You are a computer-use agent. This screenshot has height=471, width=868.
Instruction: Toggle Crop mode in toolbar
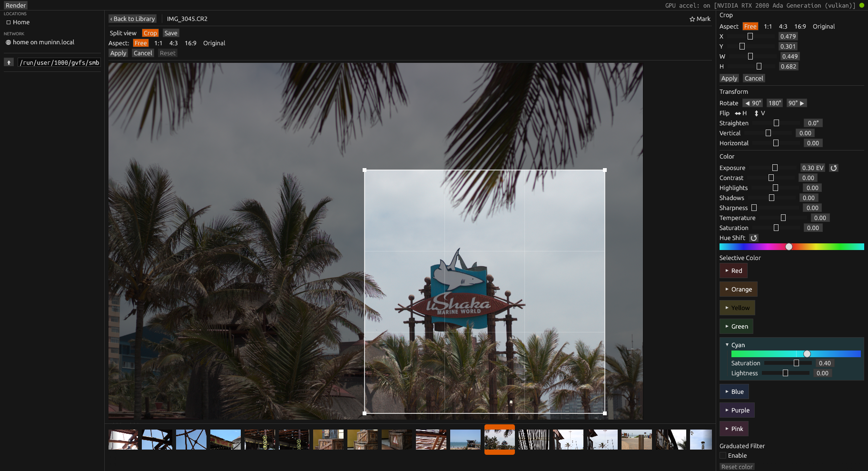[x=150, y=33]
